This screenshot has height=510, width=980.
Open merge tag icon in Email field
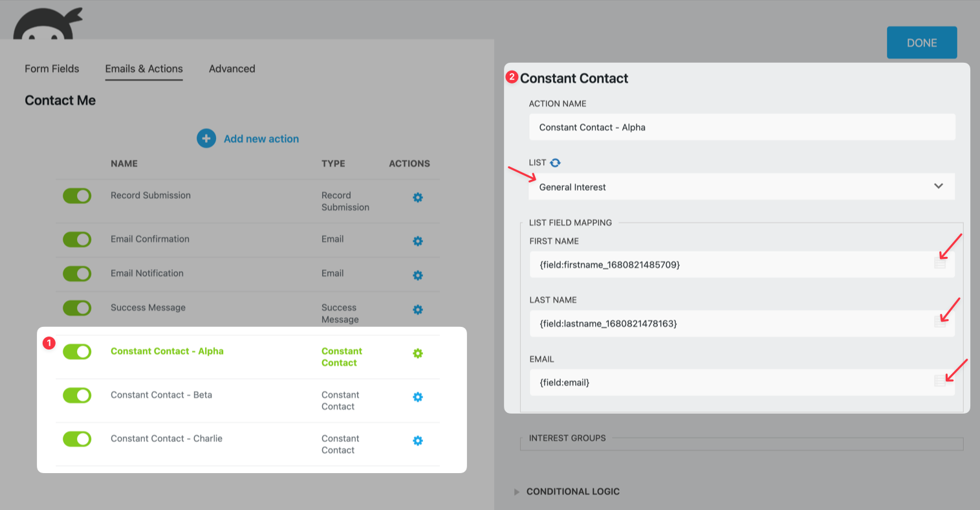pyautogui.click(x=940, y=381)
